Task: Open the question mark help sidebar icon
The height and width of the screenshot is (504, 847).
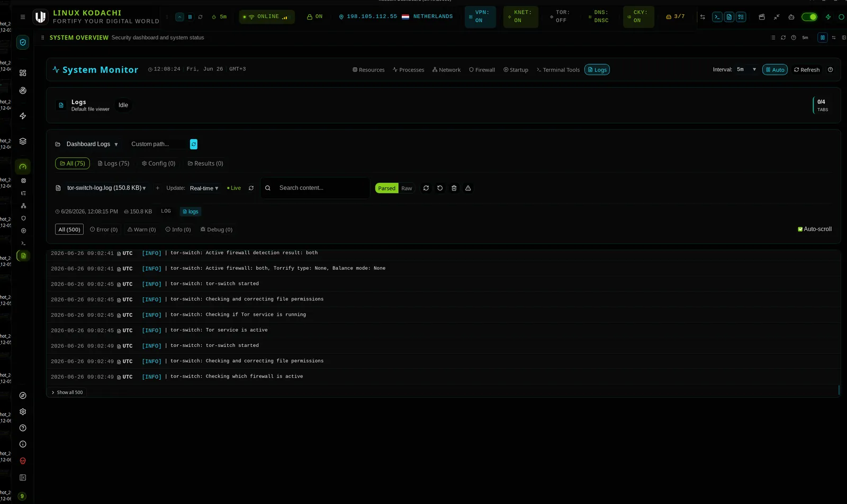Action: [x=23, y=428]
